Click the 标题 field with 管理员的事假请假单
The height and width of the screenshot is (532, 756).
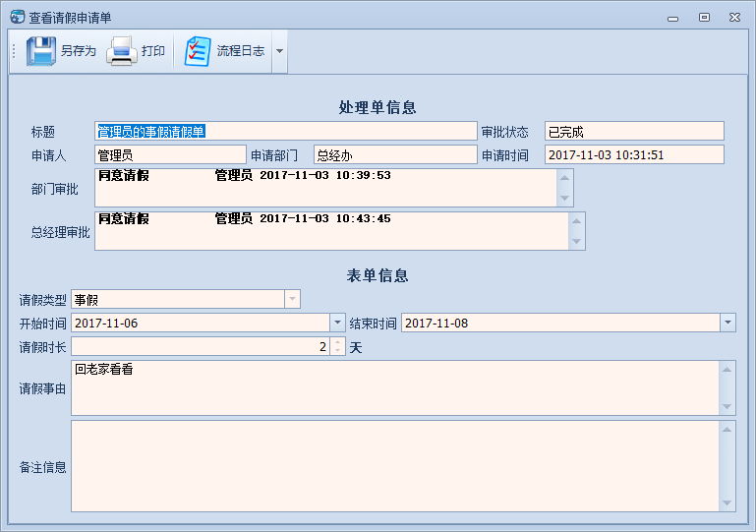pyautogui.click(x=286, y=131)
